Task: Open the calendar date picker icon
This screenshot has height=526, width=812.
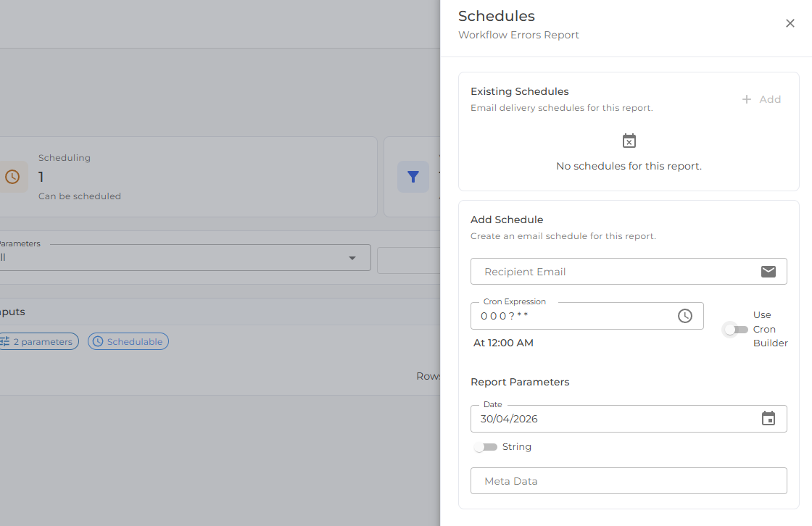Action: [x=768, y=418]
